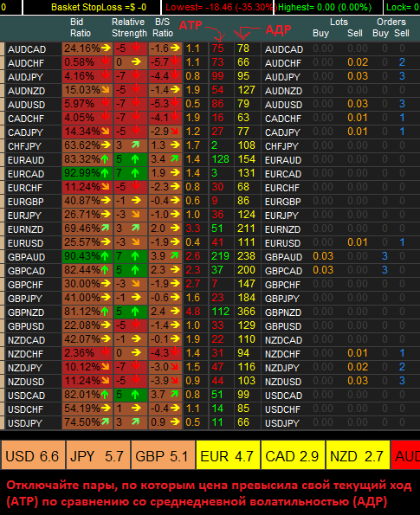Toggle the tan pair switch beside GBPCHF row

2,285
